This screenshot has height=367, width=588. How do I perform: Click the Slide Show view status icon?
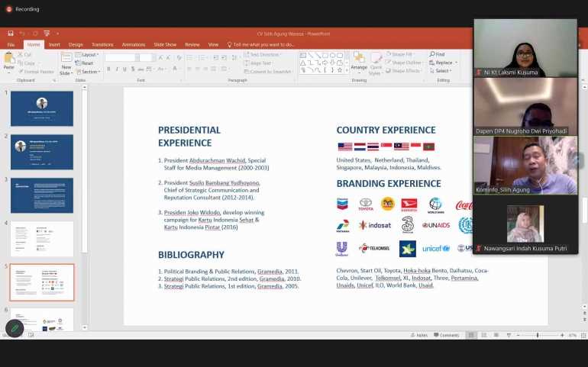(x=509, y=335)
